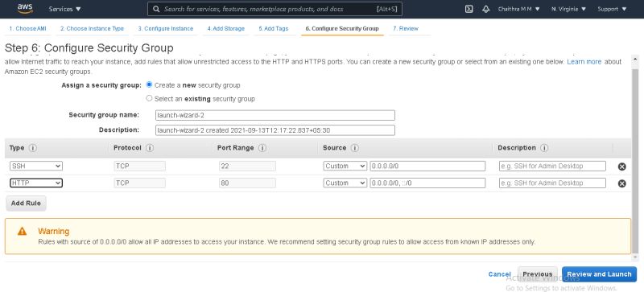The height and width of the screenshot is (292, 644).
Task: Open the Chaithra M M account menu
Action: [x=519, y=9]
